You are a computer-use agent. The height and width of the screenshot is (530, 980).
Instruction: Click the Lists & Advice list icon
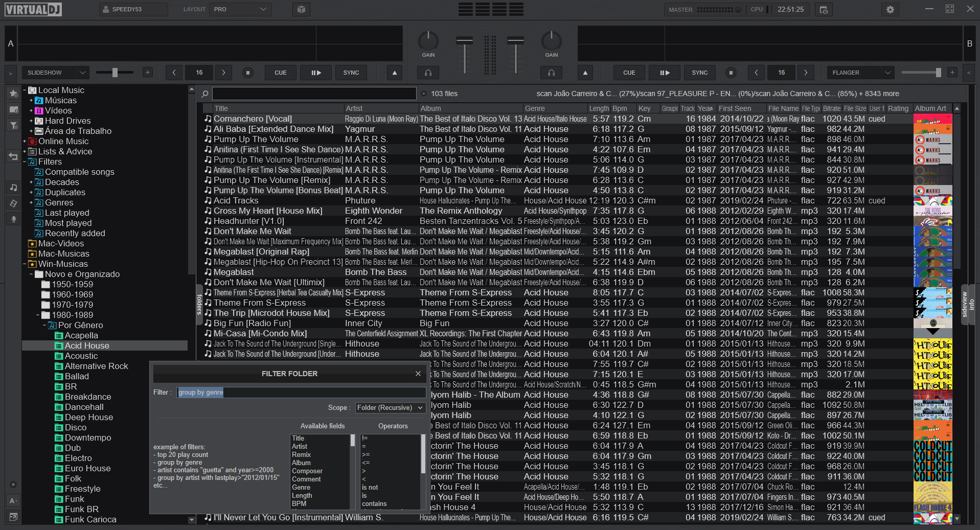click(33, 151)
